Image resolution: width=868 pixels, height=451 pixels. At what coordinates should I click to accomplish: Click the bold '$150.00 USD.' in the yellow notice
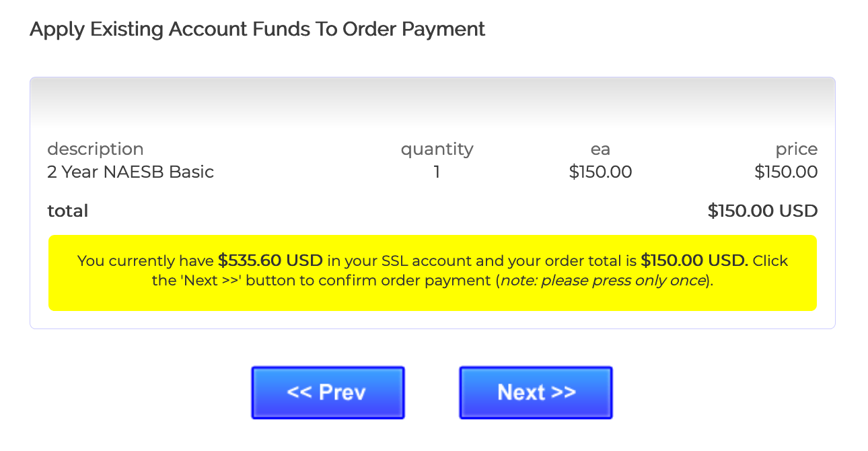[x=694, y=261]
